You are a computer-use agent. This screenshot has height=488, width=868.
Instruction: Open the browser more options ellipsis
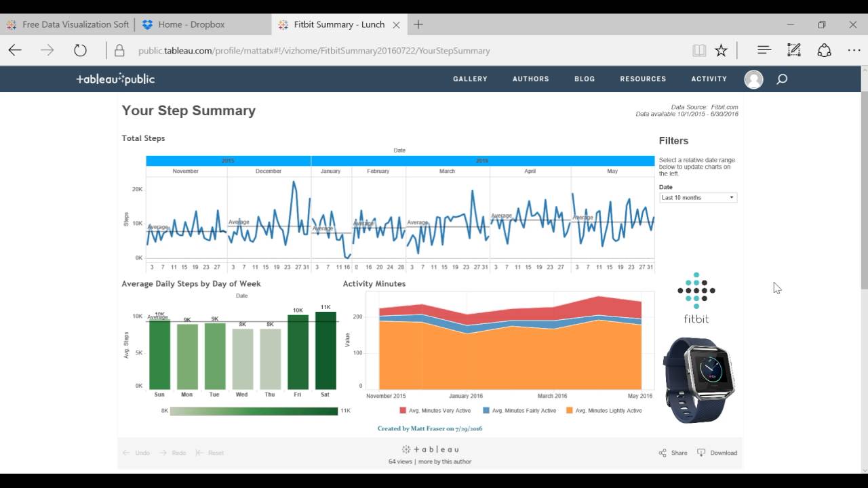tap(854, 50)
